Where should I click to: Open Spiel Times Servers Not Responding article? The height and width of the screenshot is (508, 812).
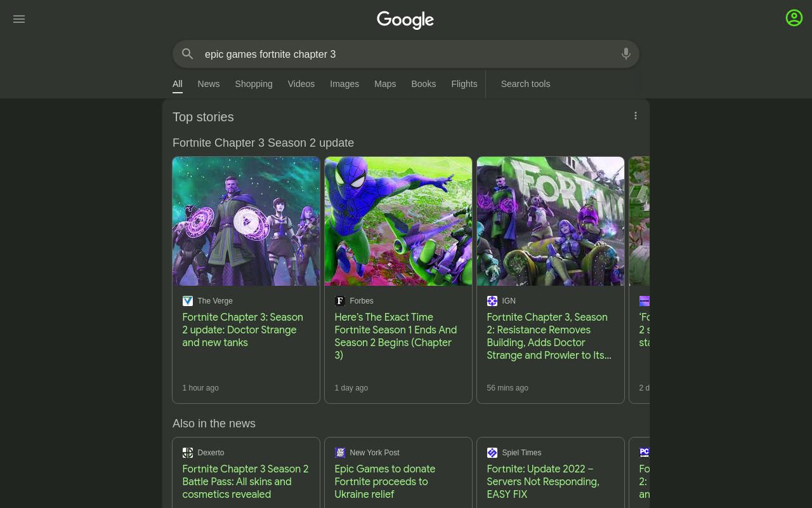tap(543, 482)
